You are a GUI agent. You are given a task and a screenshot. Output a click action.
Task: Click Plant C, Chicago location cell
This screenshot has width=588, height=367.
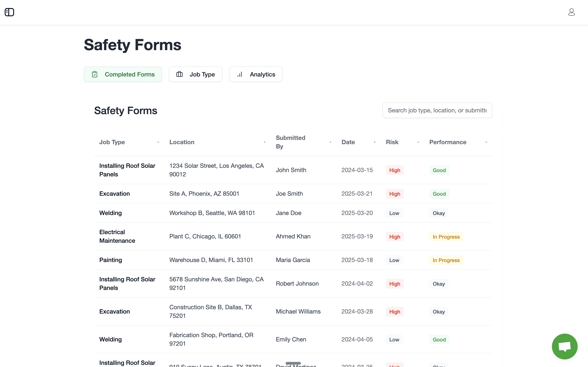[x=205, y=236]
